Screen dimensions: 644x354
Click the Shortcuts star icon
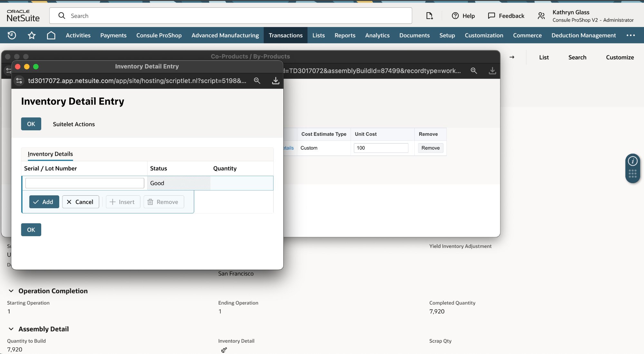32,35
